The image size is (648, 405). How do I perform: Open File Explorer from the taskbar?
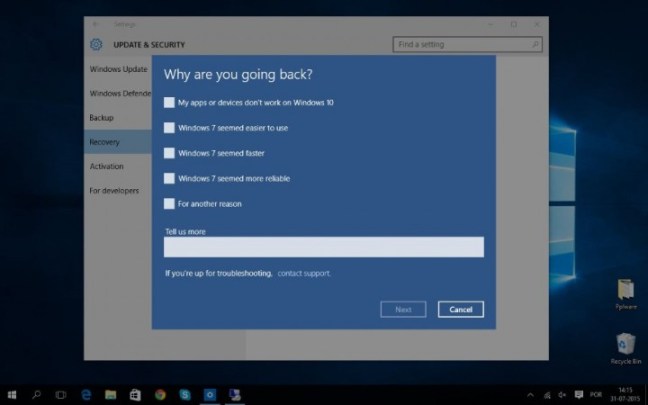point(111,395)
